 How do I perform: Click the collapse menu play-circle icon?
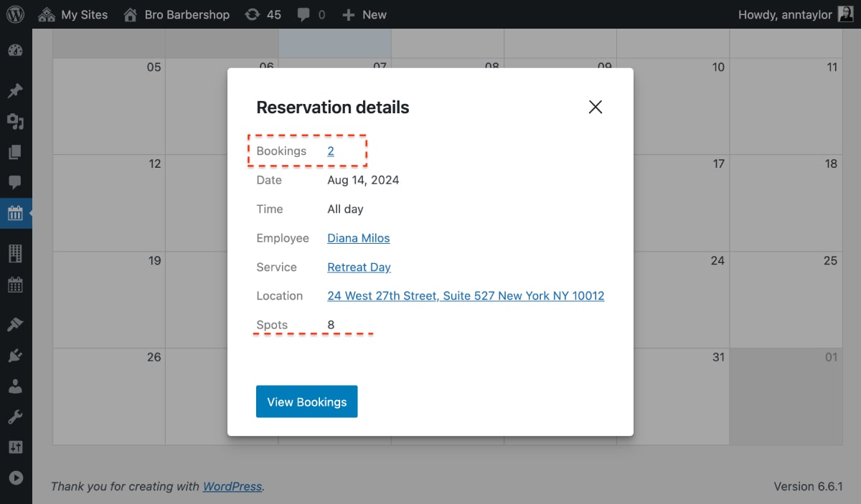tap(15, 477)
